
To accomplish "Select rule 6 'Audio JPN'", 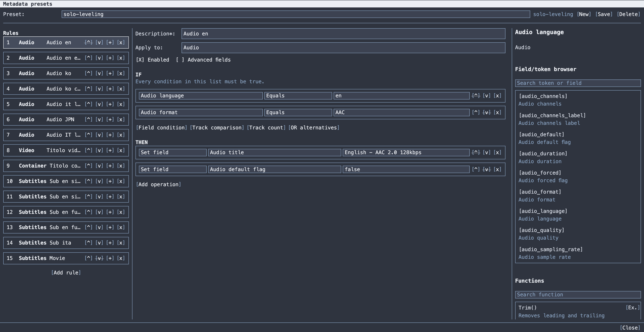I will click(66, 119).
